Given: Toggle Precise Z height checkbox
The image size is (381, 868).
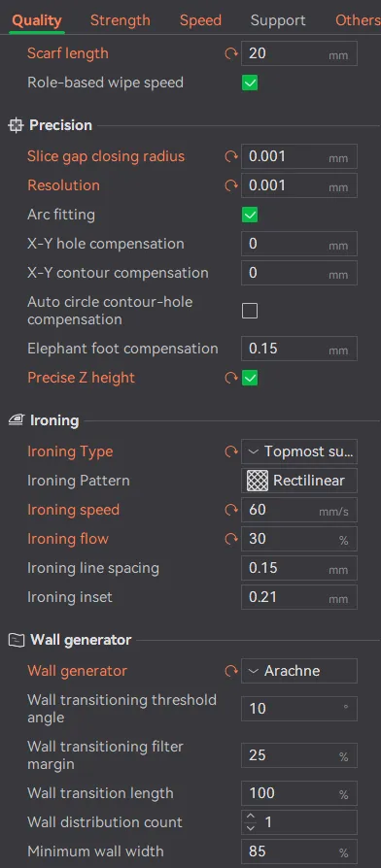Looking at the screenshot, I should pyautogui.click(x=250, y=378).
